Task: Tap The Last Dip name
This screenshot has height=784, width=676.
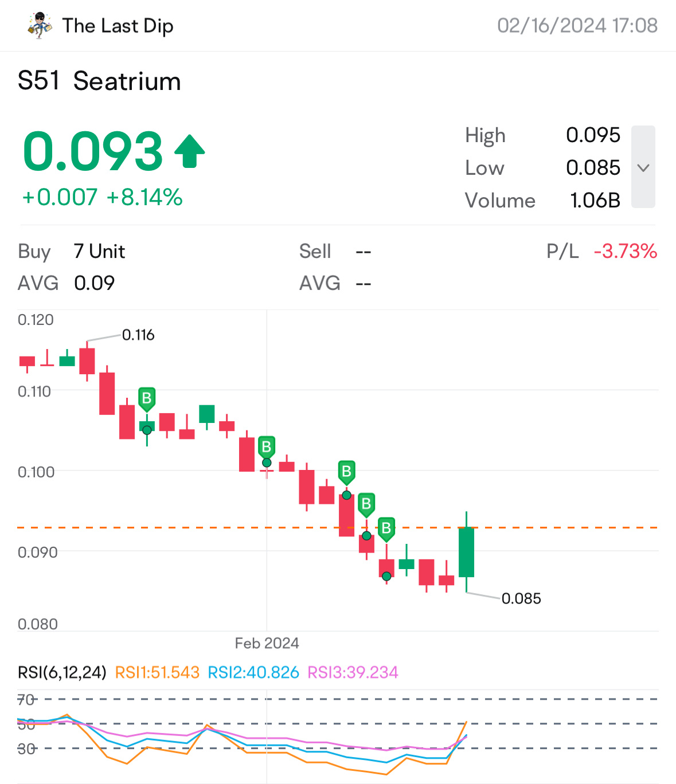Action: pos(118,26)
